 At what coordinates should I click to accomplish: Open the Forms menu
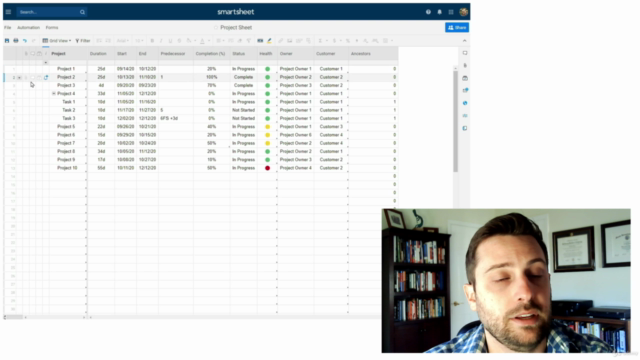[x=52, y=27]
